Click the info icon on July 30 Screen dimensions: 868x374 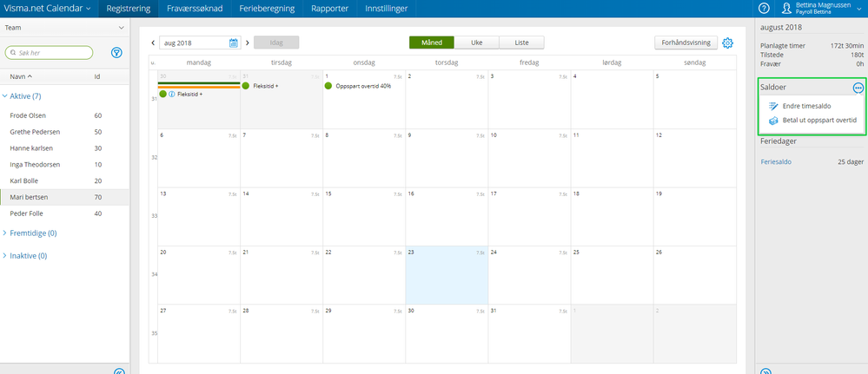172,94
